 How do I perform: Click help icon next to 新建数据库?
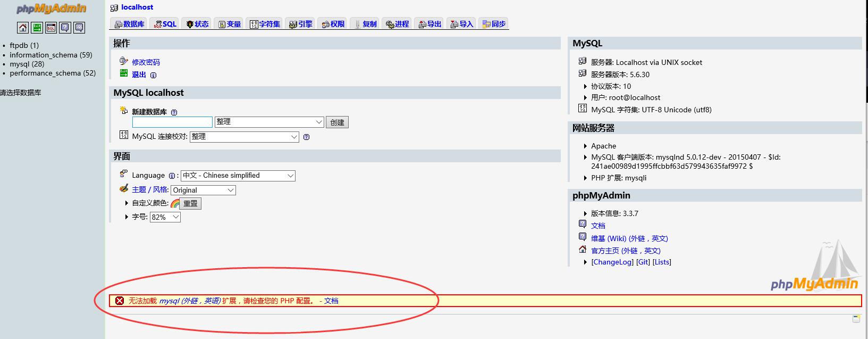pos(174,112)
